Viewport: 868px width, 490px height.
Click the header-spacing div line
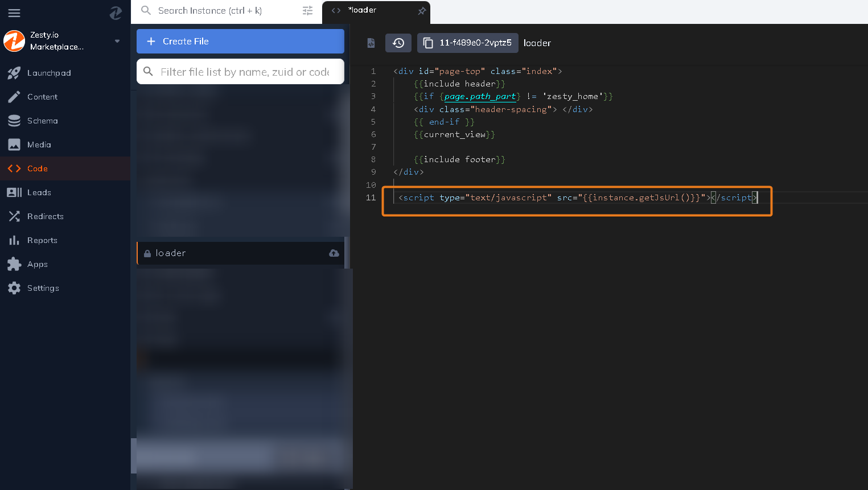pos(503,109)
